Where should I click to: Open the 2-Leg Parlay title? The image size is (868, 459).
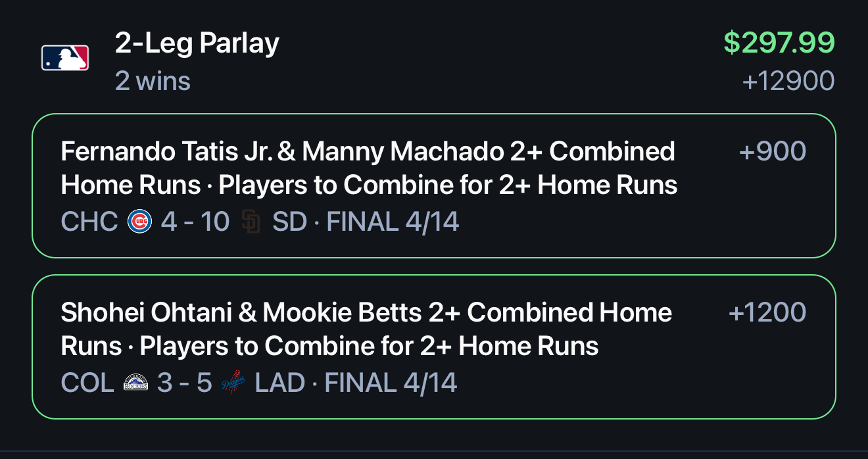[x=197, y=43]
